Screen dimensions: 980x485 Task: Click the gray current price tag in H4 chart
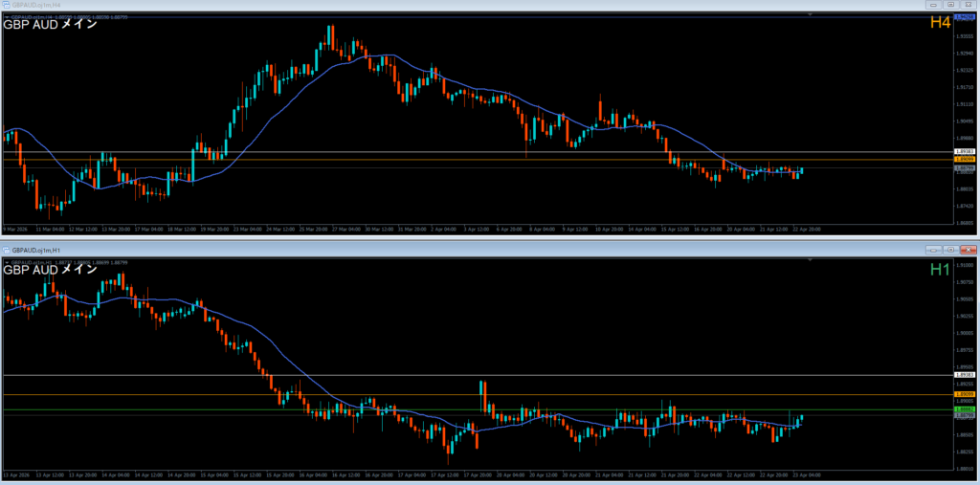tap(964, 168)
